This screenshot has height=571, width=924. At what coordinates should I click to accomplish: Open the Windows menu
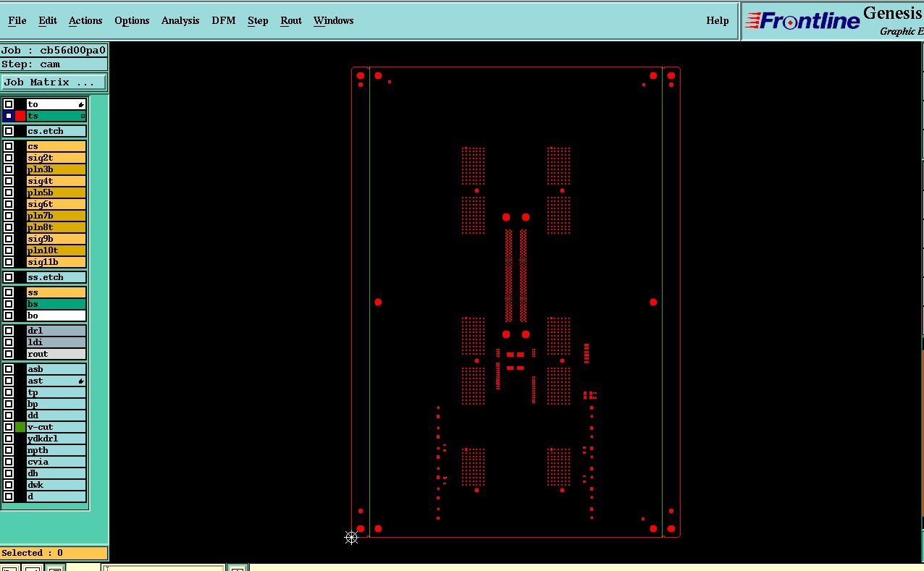pos(334,20)
